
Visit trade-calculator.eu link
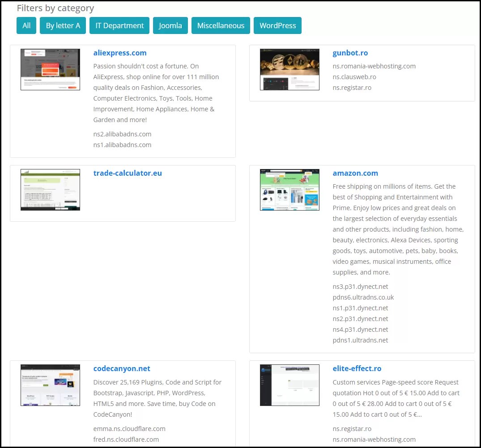(128, 173)
